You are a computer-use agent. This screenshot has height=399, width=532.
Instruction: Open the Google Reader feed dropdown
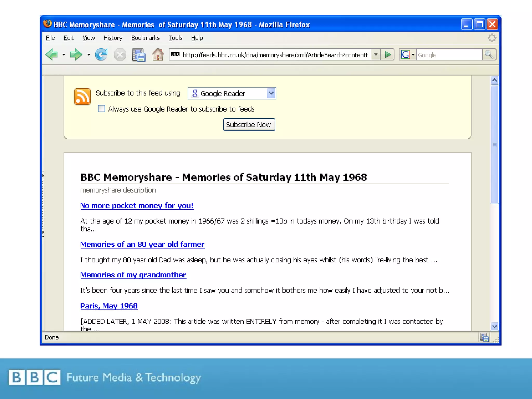[271, 93]
